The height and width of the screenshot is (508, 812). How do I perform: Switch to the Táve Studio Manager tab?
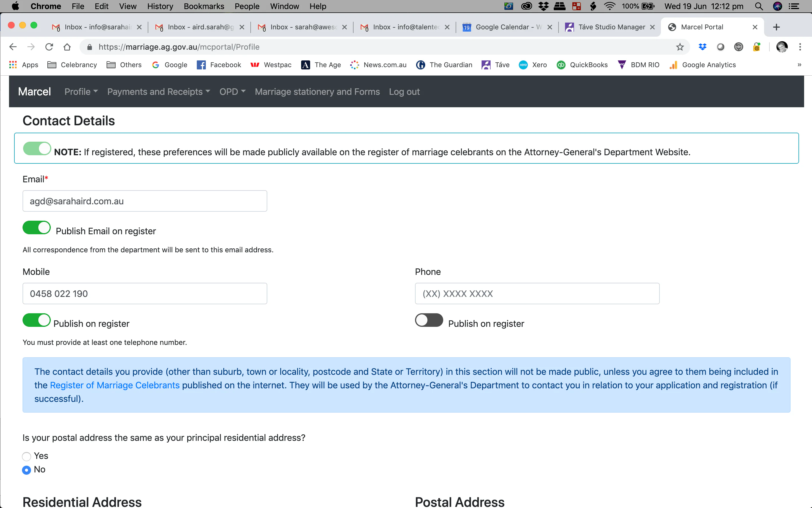coord(610,27)
